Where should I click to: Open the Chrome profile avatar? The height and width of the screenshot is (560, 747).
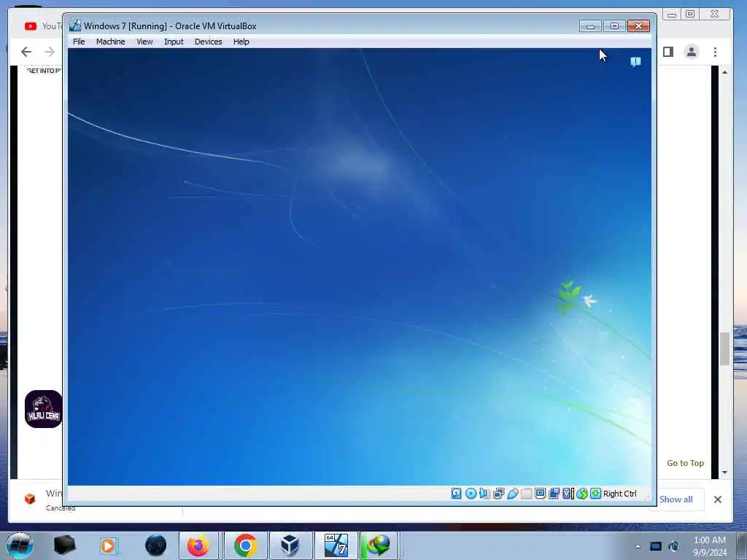692,52
